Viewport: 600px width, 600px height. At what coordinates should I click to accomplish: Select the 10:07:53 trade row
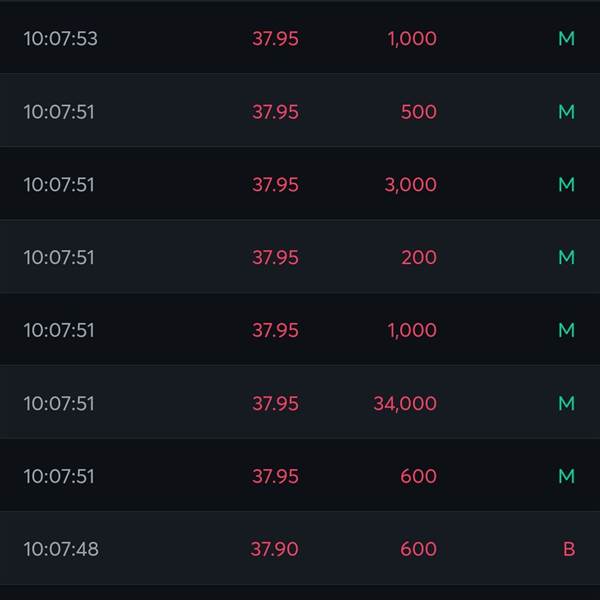point(300,38)
